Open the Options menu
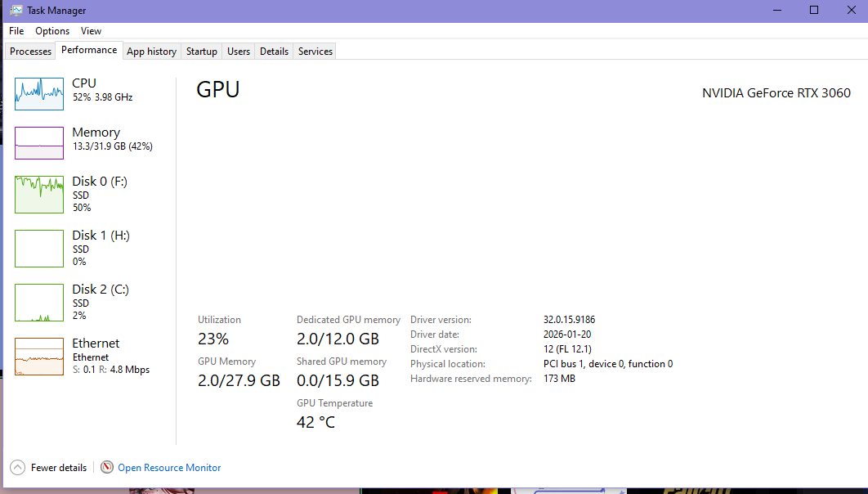This screenshot has height=494, width=868. pos(52,31)
